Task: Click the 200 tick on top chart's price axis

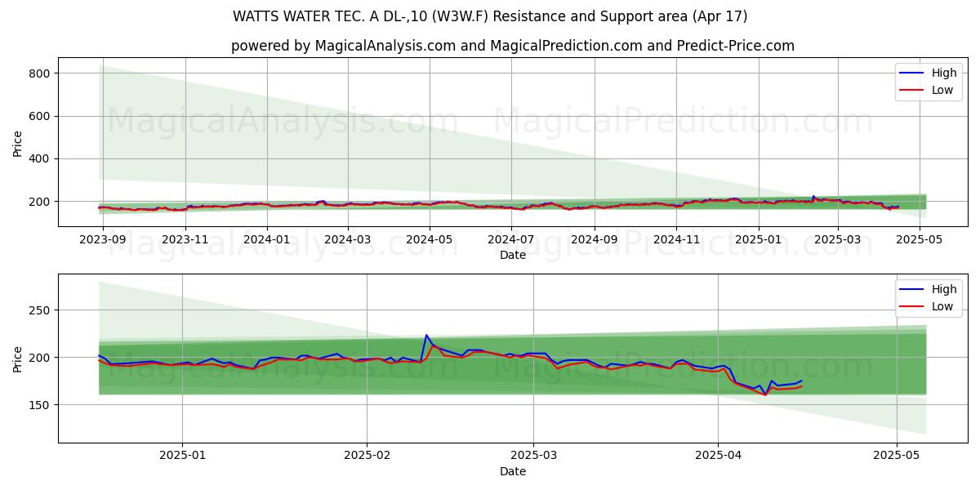Action: point(41,202)
